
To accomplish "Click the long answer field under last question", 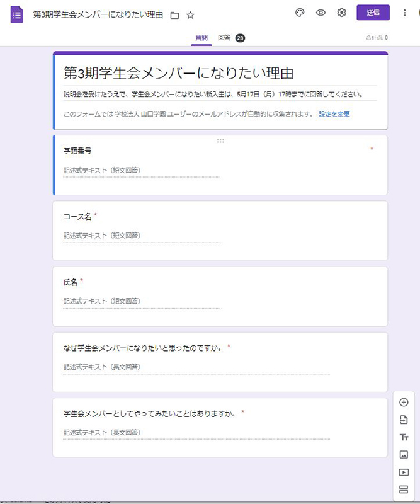I will [196, 433].
